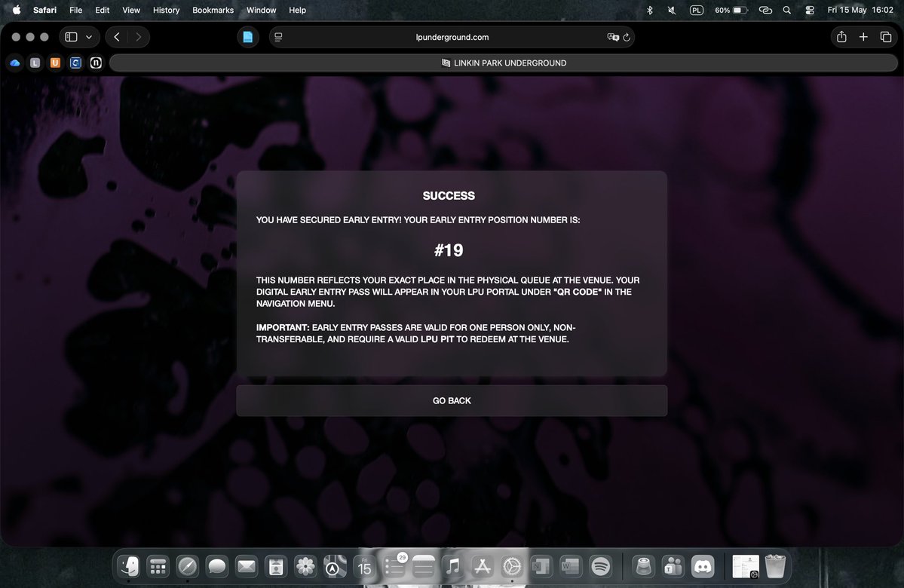The height and width of the screenshot is (588, 904).
Task: Open Contacts from the Dock
Action: [276, 567]
